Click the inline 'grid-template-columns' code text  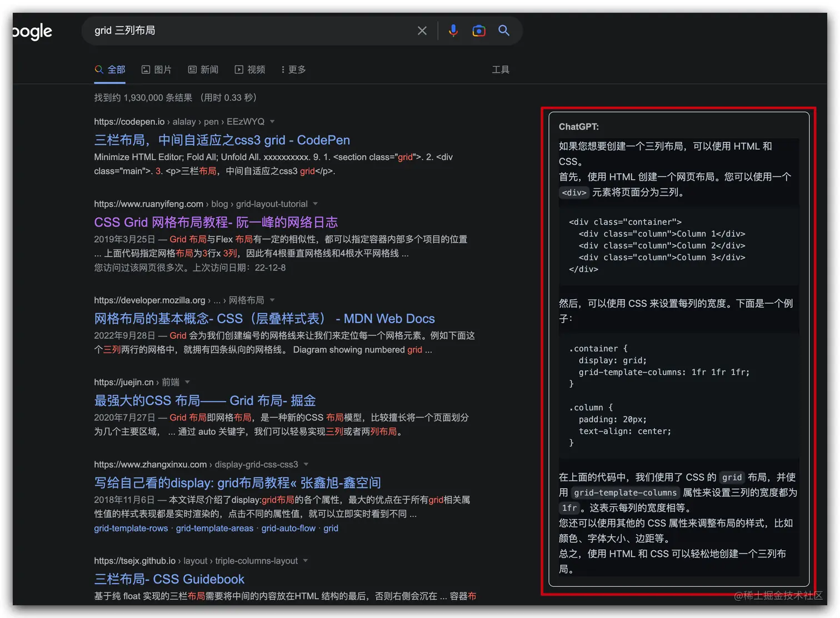coord(626,493)
